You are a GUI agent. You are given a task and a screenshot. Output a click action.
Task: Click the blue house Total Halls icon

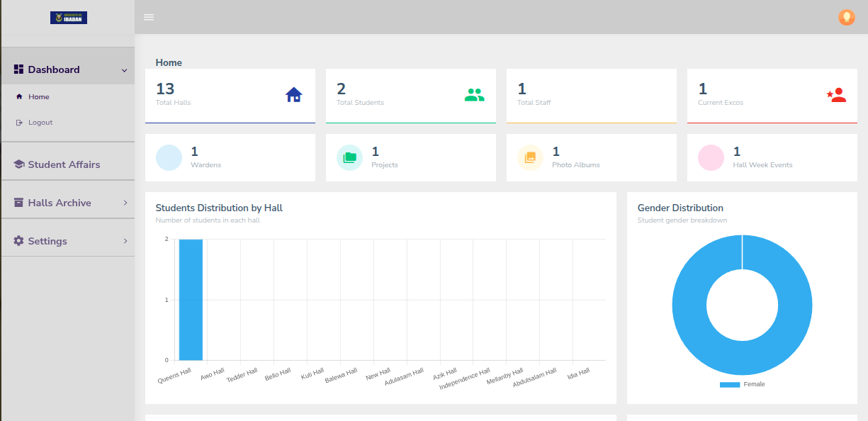pyautogui.click(x=294, y=95)
